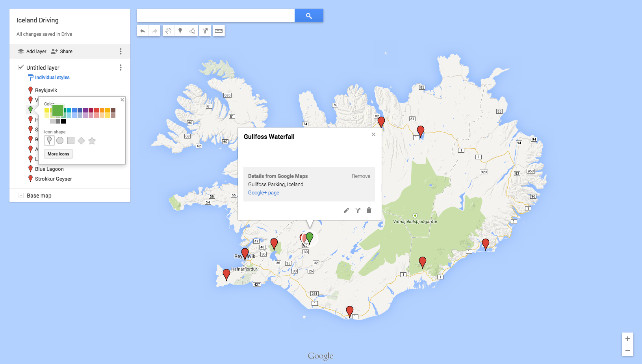
Task: Click the red pin beside Blue Lagoon
Action: click(30, 169)
